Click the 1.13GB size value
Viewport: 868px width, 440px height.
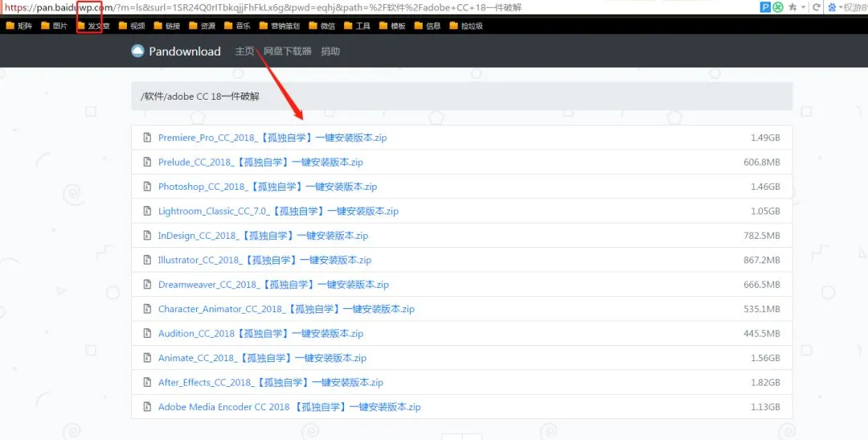765,407
